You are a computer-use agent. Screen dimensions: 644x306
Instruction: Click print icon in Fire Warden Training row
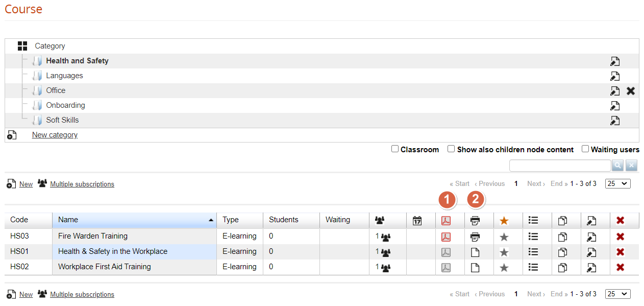point(475,237)
